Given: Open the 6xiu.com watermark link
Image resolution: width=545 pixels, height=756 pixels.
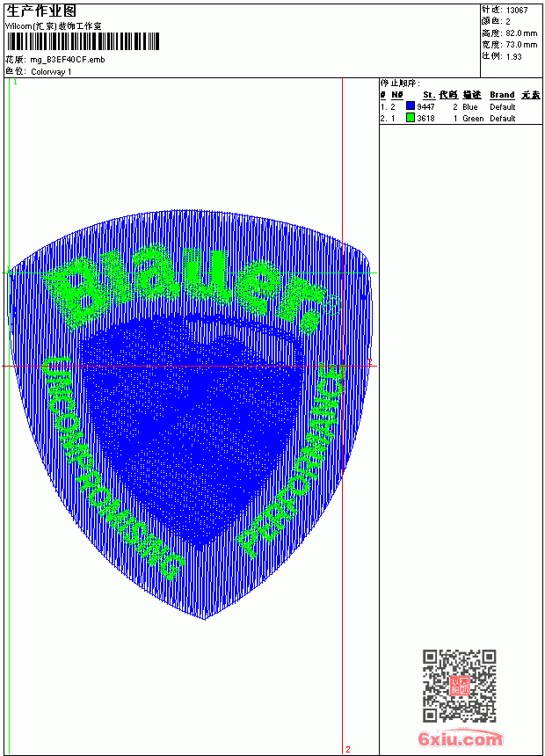Looking at the screenshot, I should (460, 738).
